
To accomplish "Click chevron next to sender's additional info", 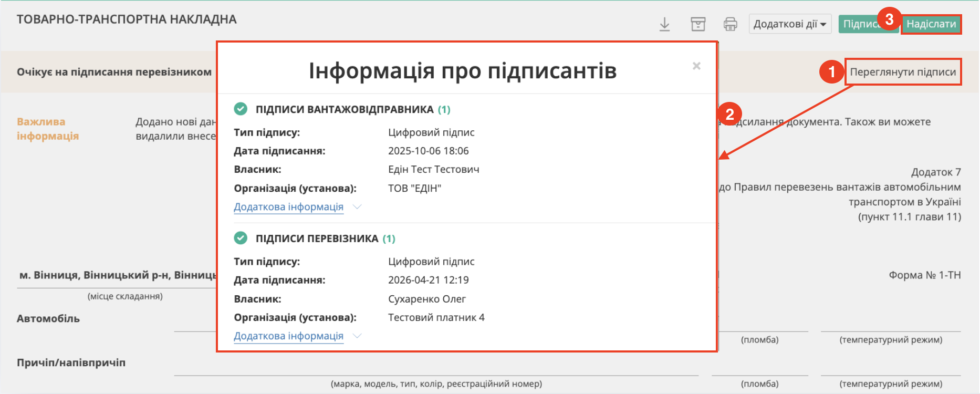I will pos(357,207).
